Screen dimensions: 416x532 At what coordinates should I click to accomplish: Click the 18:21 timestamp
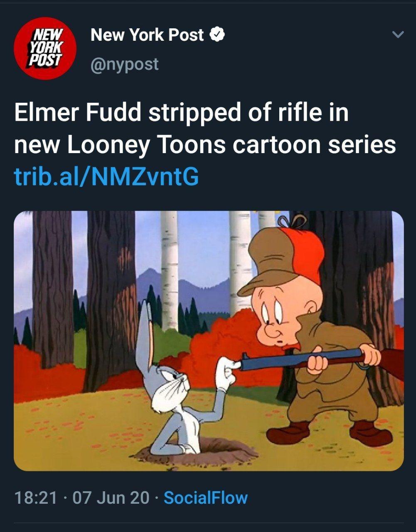point(35,497)
